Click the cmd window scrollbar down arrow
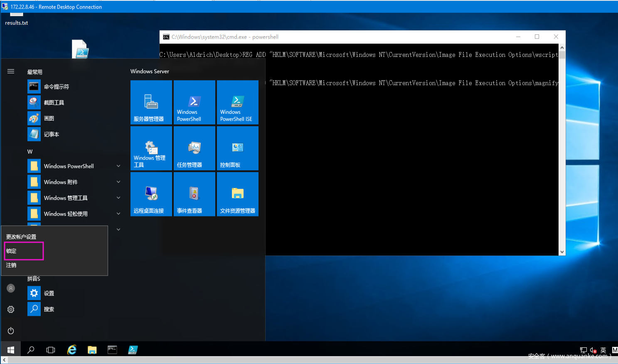The image size is (618, 364). point(562,252)
